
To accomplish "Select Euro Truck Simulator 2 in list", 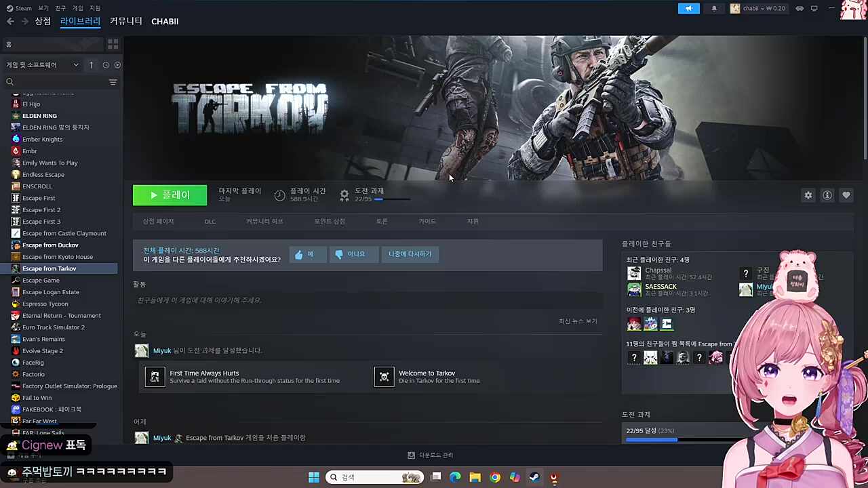I will [54, 327].
